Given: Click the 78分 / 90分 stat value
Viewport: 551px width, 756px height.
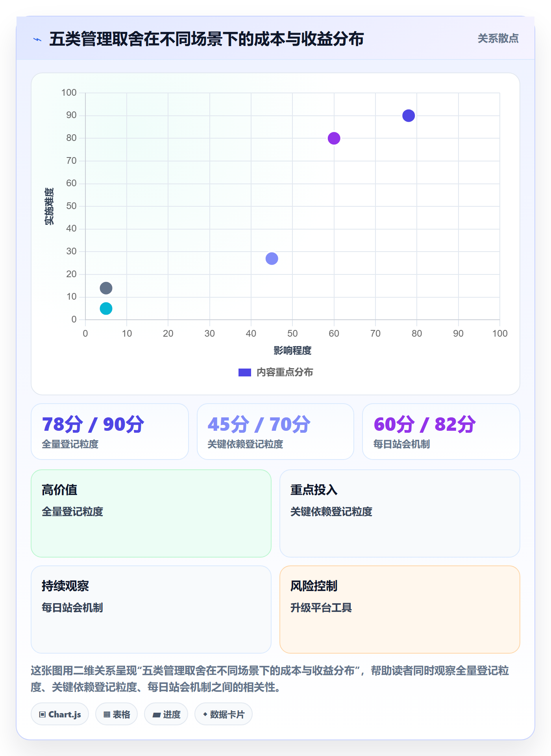Looking at the screenshot, I should tap(93, 424).
